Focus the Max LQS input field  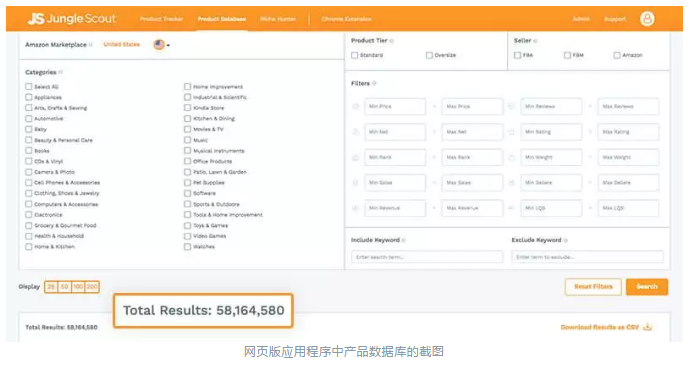point(628,208)
